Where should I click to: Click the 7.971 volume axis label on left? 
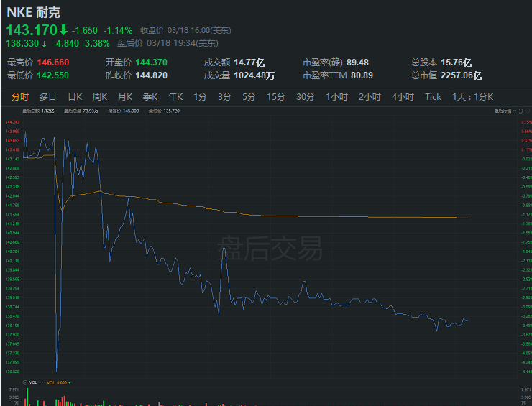[x=14, y=389]
